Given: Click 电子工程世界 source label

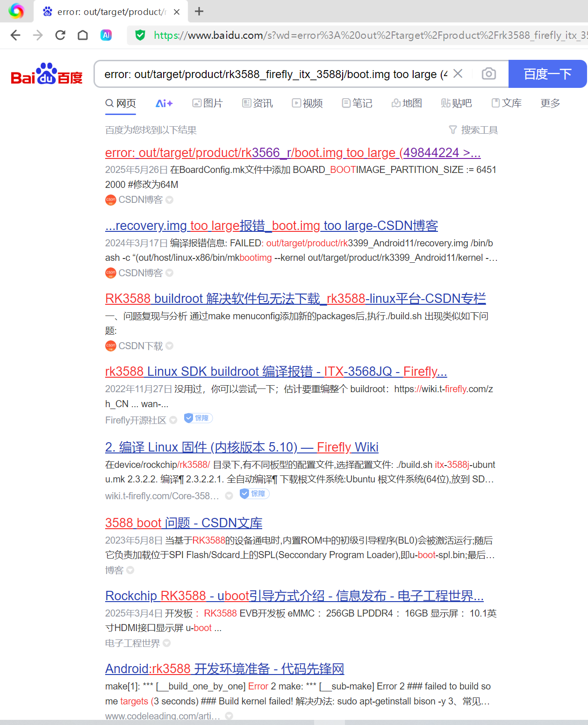Looking at the screenshot, I should pyautogui.click(x=132, y=643).
